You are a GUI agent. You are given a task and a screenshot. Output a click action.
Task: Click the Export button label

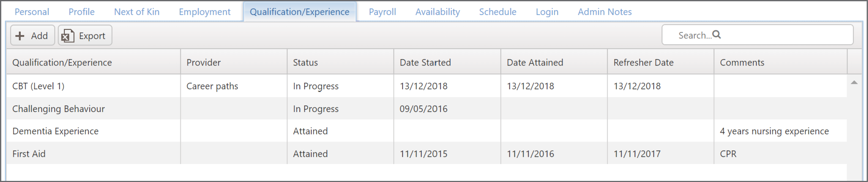pyautogui.click(x=92, y=36)
